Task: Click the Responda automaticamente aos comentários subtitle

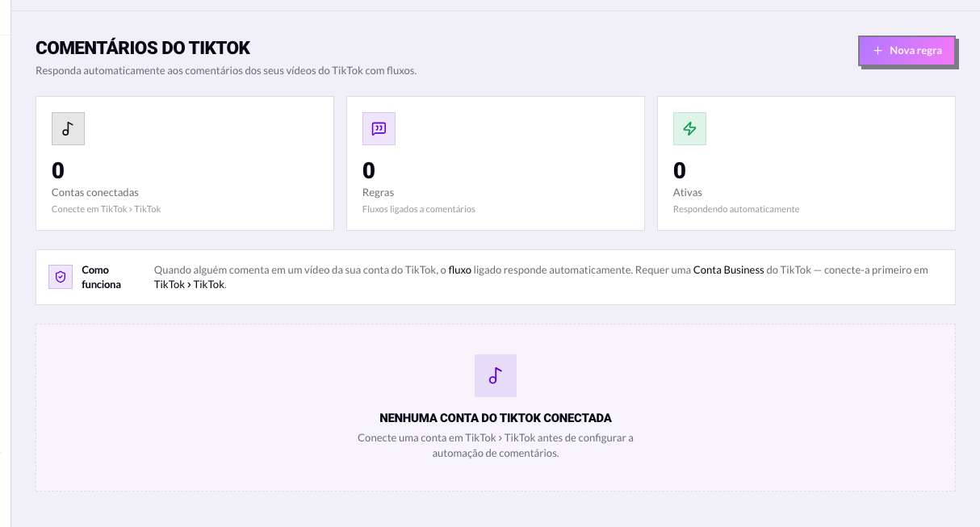Action: click(226, 70)
